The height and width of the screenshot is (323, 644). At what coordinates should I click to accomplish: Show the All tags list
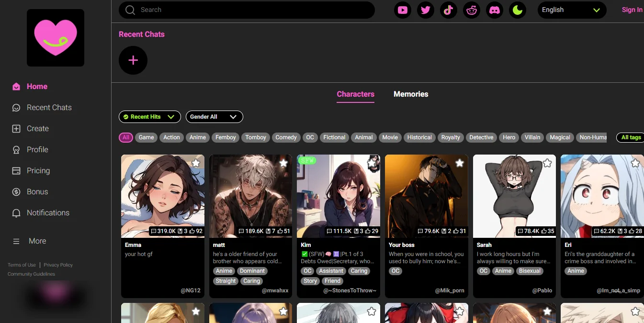(x=630, y=137)
